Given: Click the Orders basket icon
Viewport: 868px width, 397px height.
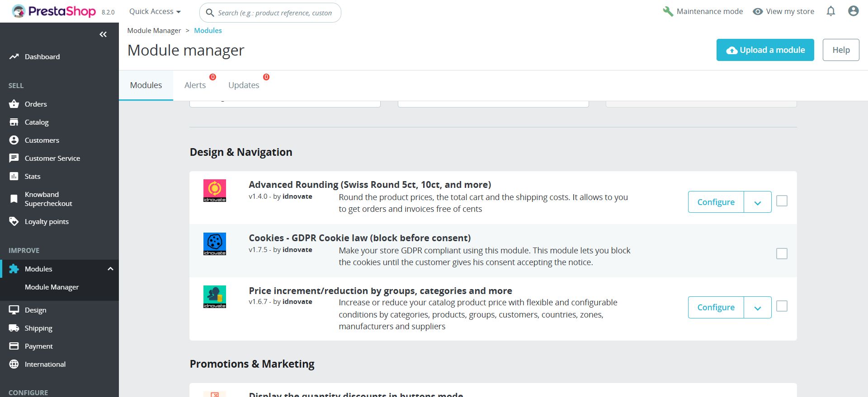Looking at the screenshot, I should coord(14,104).
